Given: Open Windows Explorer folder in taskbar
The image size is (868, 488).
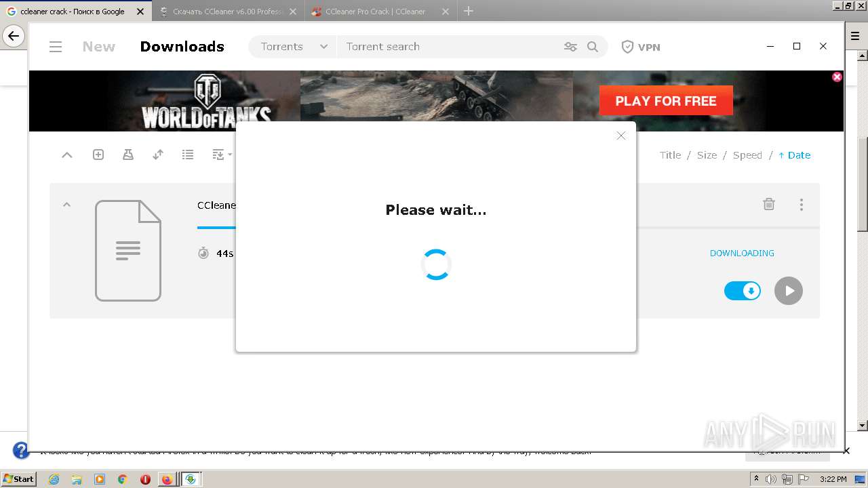Looking at the screenshot, I should click(77, 479).
